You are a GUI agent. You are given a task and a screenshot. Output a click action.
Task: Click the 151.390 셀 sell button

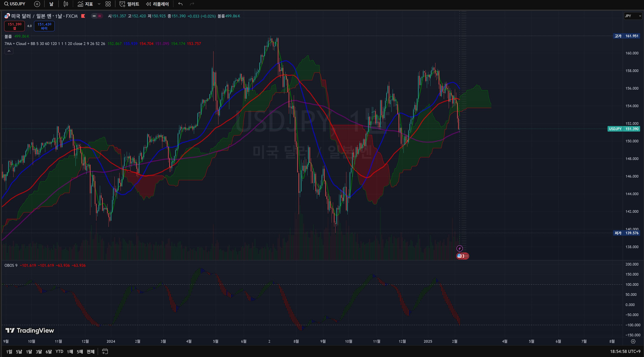15,26
